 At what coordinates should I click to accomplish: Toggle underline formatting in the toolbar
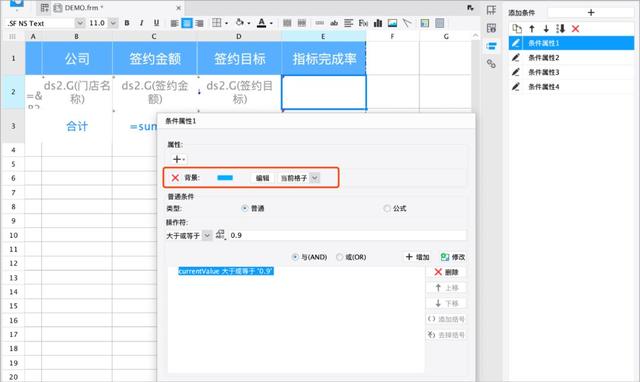pyautogui.click(x=156, y=23)
